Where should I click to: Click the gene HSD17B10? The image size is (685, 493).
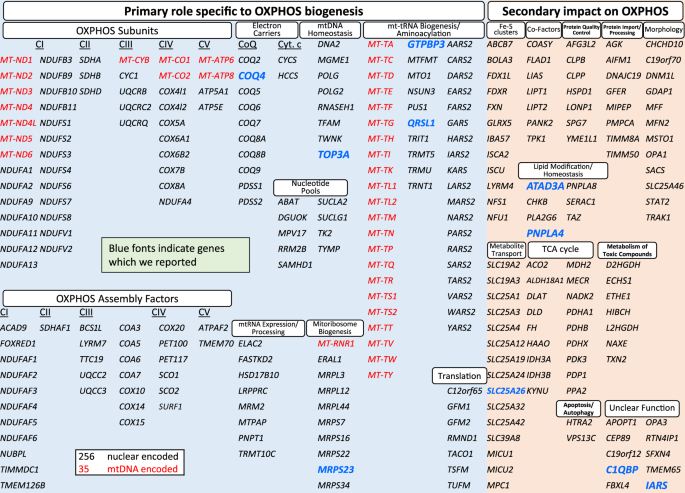tap(259, 375)
